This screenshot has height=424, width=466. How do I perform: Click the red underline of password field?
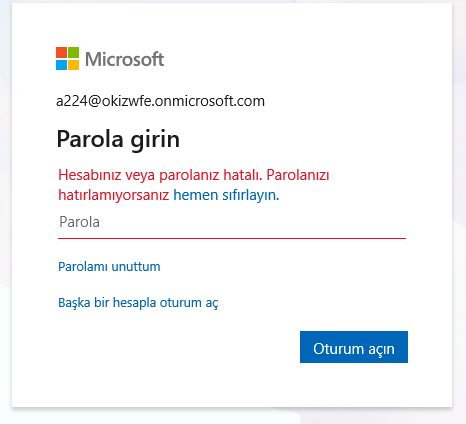coord(232,238)
